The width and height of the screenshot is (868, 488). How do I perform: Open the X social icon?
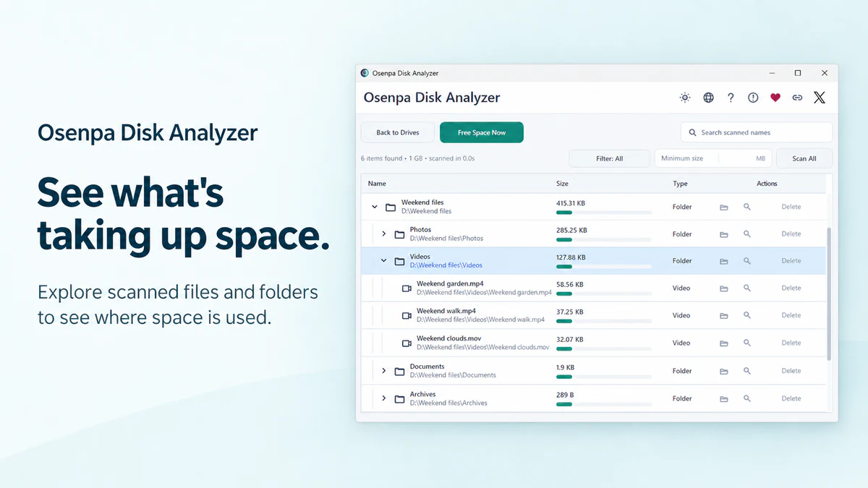[819, 98]
